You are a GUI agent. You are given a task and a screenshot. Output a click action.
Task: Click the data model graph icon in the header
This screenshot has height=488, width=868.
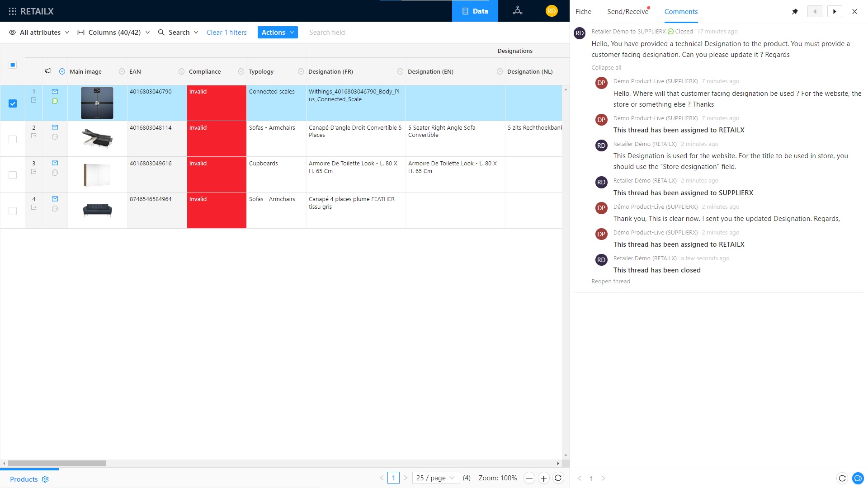(x=518, y=10)
